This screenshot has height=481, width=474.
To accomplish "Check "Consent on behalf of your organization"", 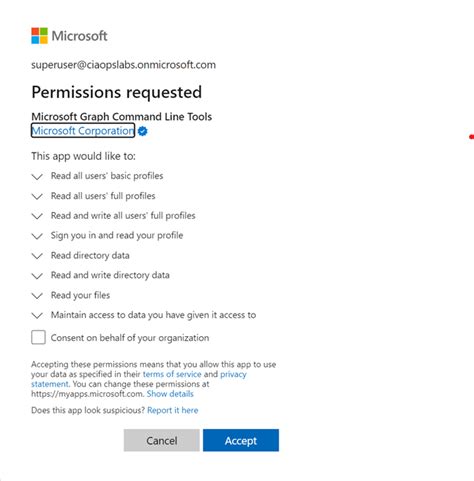I will pyautogui.click(x=38, y=337).
